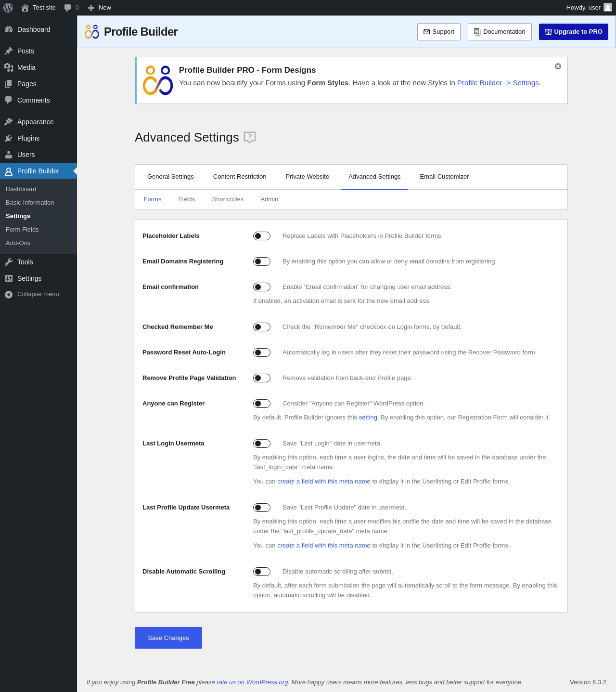Image resolution: width=616 pixels, height=692 pixels.
Task: Click the Profile Builder header logo
Action: pos(92,32)
